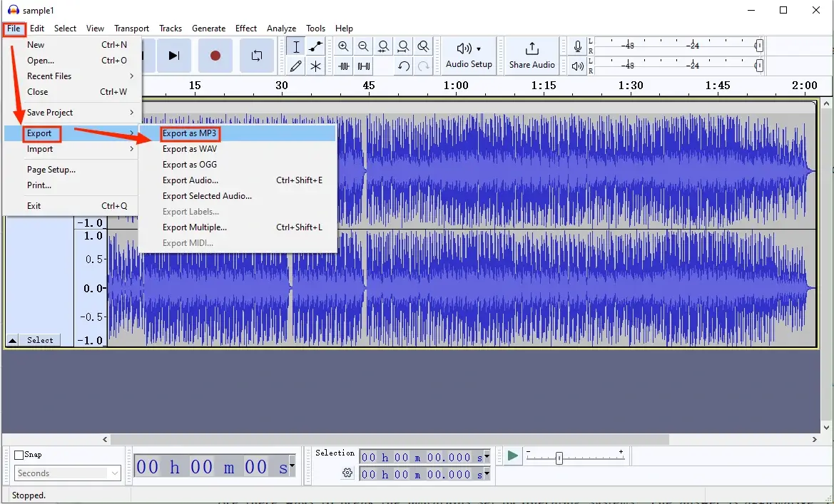Screen dimensions: 834x504
Task: Click the Zoom In magnifier icon
Action: [343, 46]
